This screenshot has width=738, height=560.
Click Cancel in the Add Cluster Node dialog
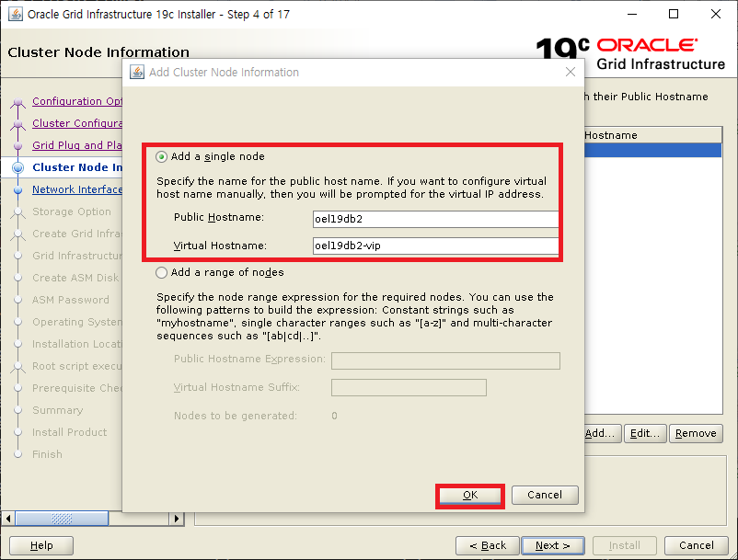click(545, 495)
